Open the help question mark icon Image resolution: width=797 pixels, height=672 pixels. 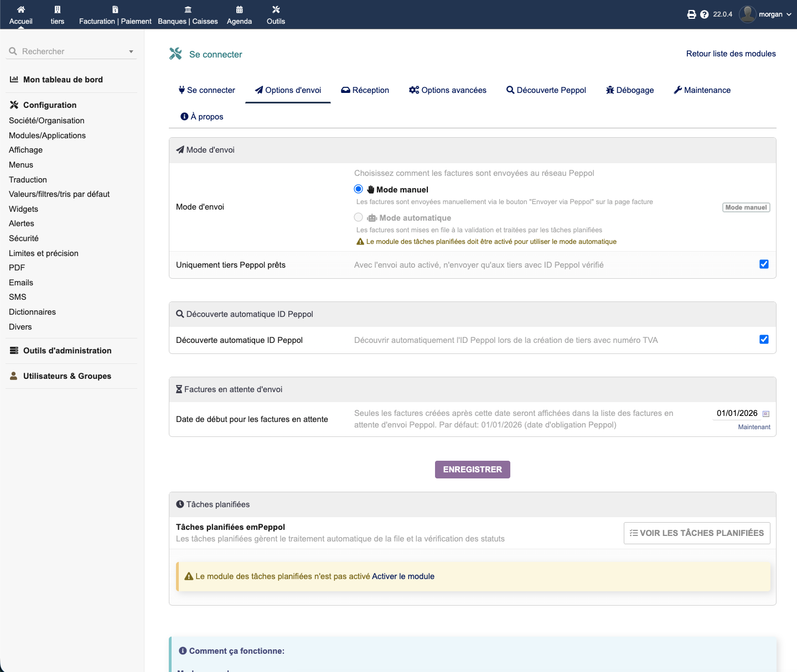[704, 14]
